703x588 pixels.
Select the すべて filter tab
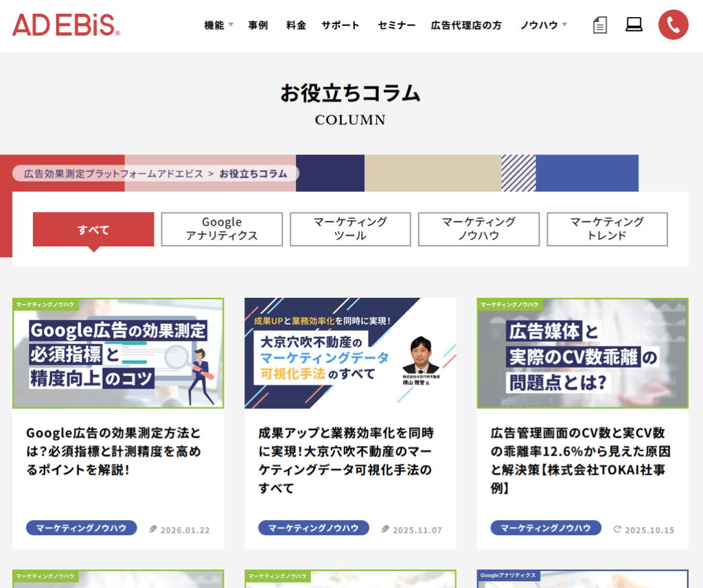(x=93, y=229)
